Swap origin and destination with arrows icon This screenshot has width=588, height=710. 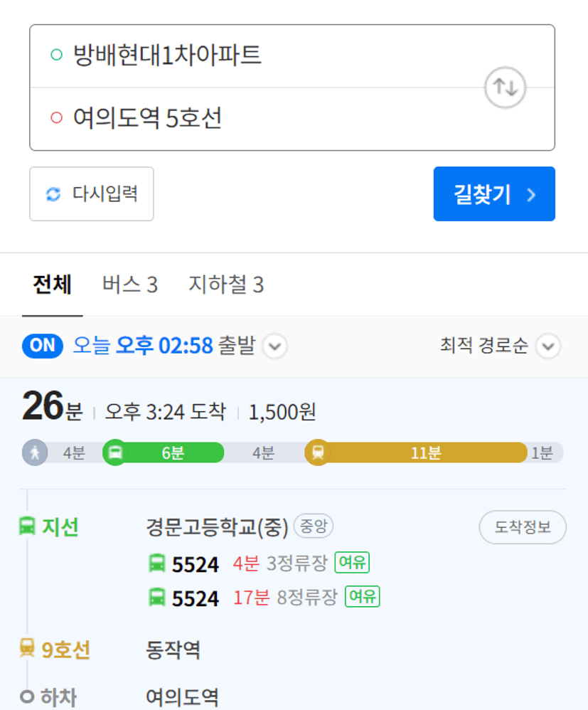[x=505, y=88]
